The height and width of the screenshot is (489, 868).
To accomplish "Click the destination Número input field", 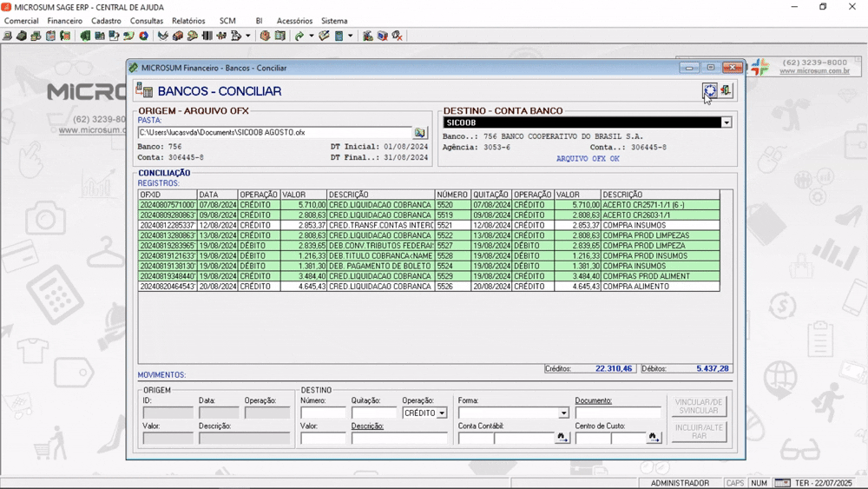I will (323, 413).
